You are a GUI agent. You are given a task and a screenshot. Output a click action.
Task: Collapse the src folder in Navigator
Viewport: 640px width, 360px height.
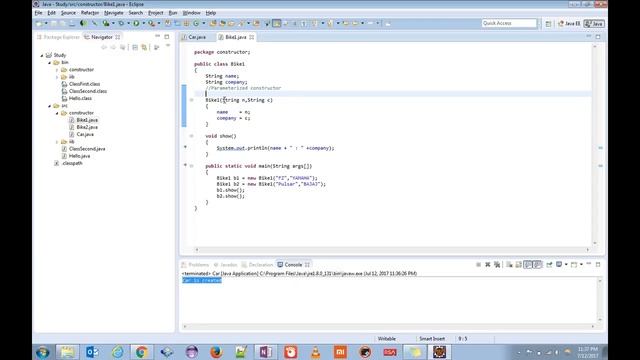point(49,106)
